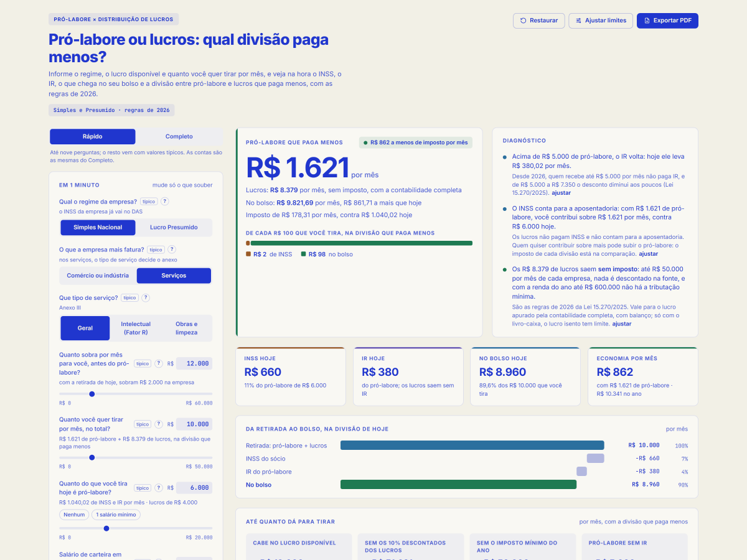747x560 pixels.
Task: Choose Serviços as main revenue
Action: (174, 276)
